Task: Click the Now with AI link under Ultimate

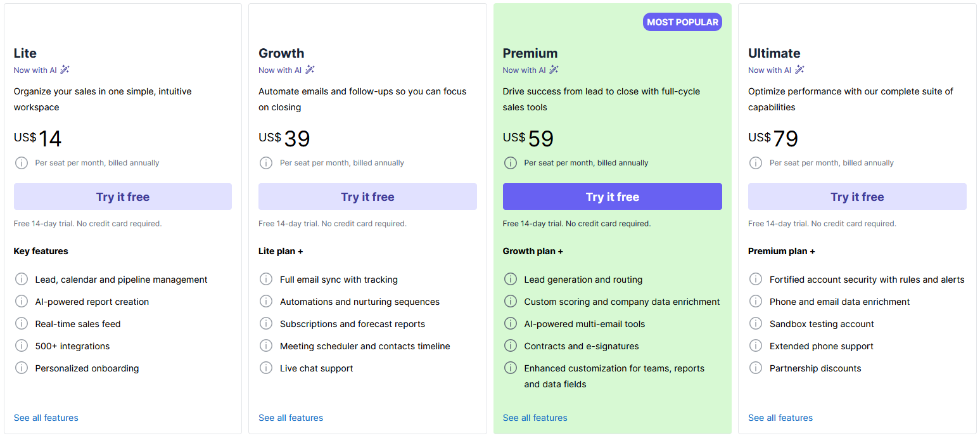Action: pyautogui.click(x=768, y=70)
